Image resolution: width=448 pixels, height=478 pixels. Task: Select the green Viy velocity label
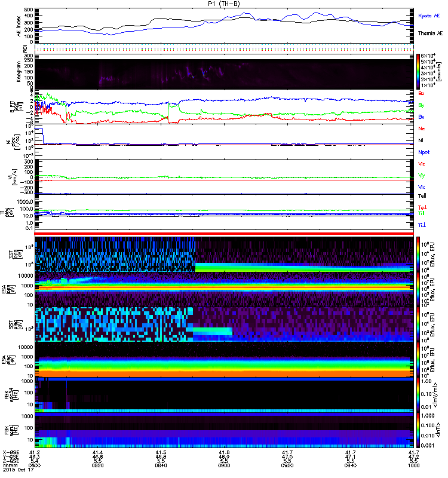[x=422, y=174]
